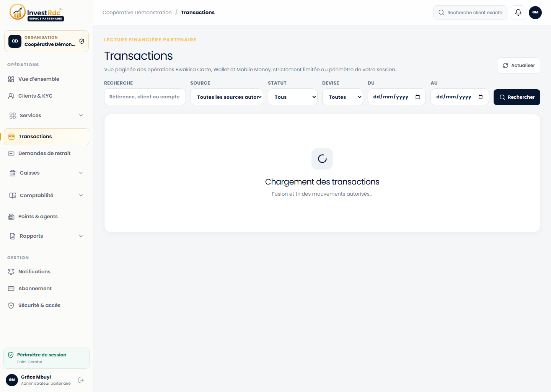
Task: Click the Caisses bank icon
Action: [x=13, y=173]
